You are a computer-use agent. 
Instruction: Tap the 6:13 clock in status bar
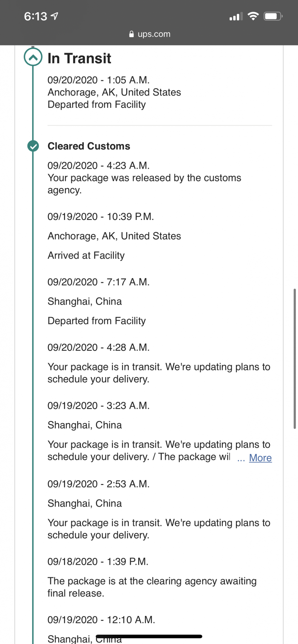tap(35, 16)
